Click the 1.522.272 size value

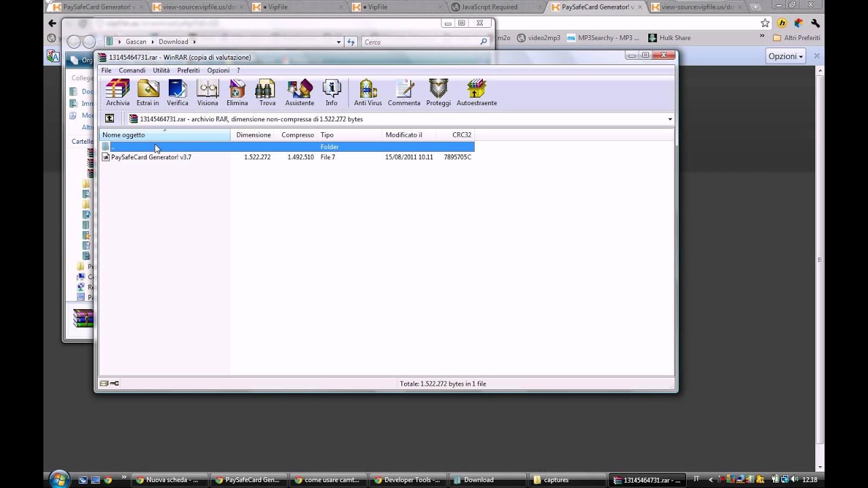pyautogui.click(x=257, y=157)
